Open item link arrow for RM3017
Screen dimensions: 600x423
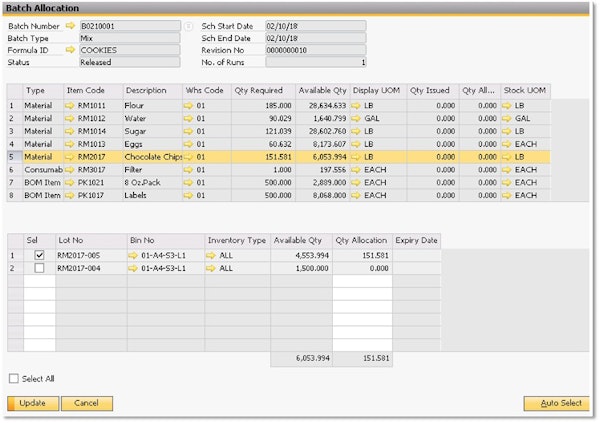[69, 170]
